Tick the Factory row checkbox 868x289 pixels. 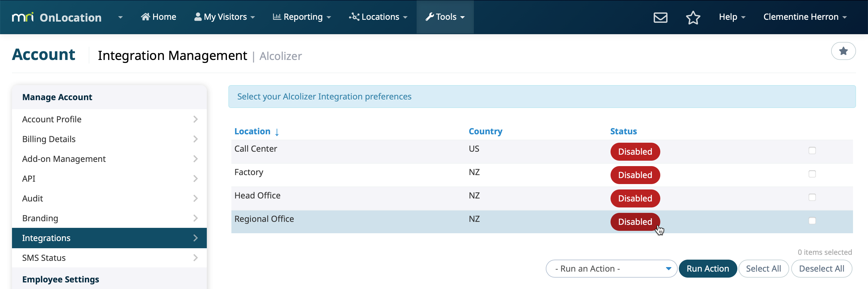(812, 174)
